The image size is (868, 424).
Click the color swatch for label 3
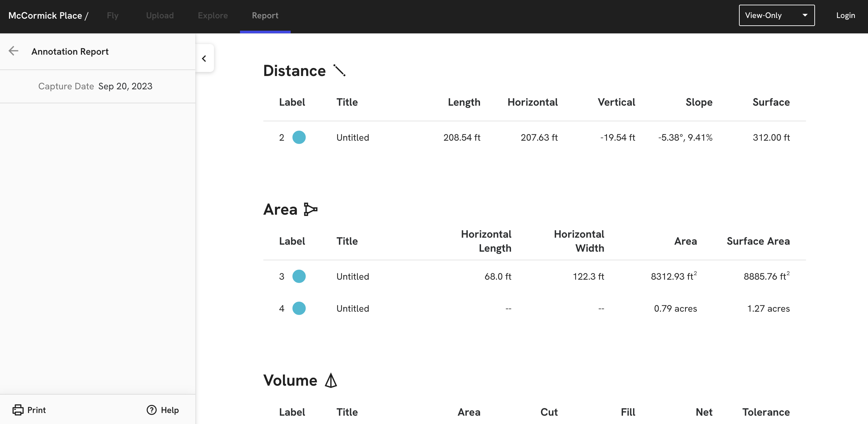299,276
